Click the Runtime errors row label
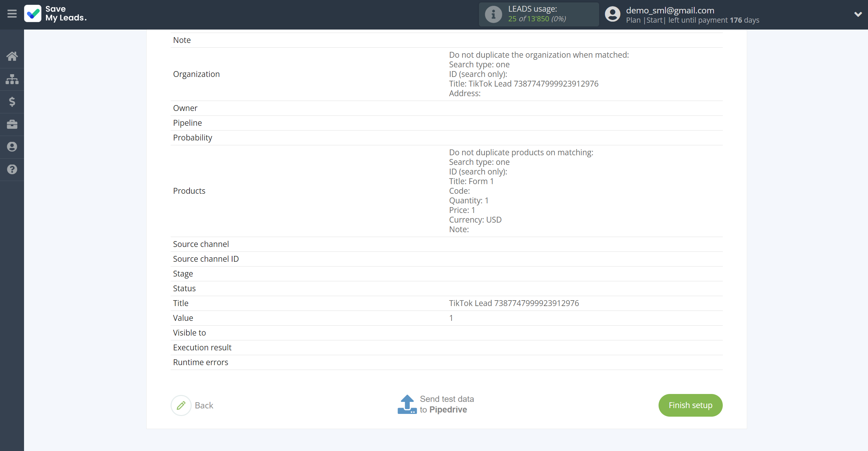868x451 pixels. [201, 362]
